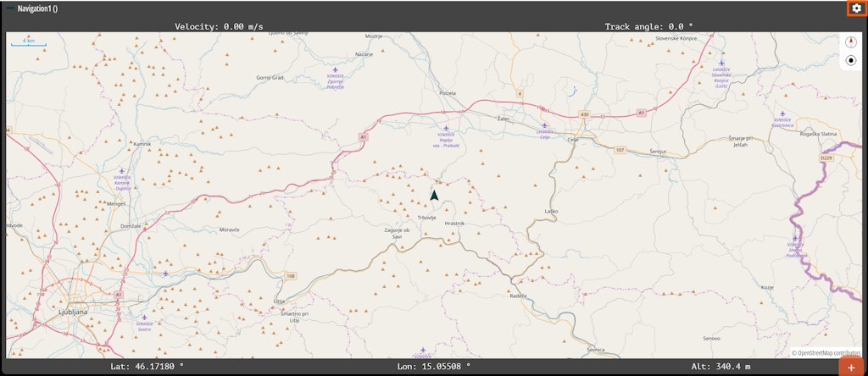Click the Sevnica town label
The image size is (868, 376).
pyautogui.click(x=596, y=350)
